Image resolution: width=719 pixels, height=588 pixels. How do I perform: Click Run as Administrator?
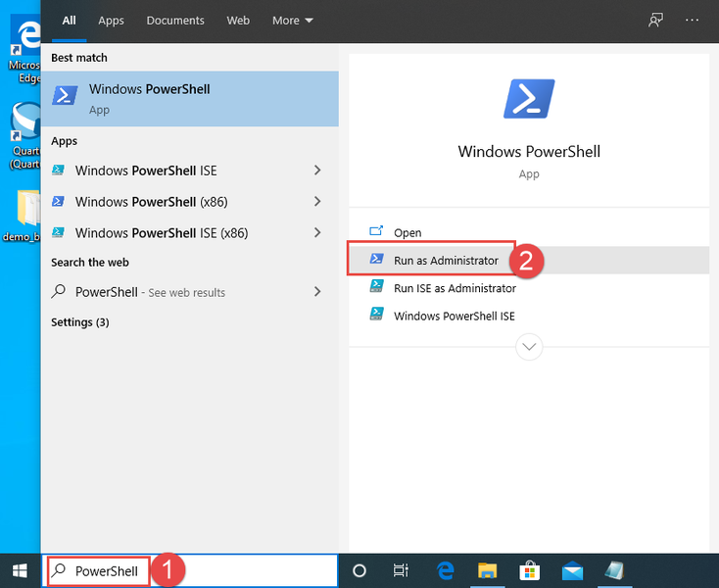coord(529,260)
